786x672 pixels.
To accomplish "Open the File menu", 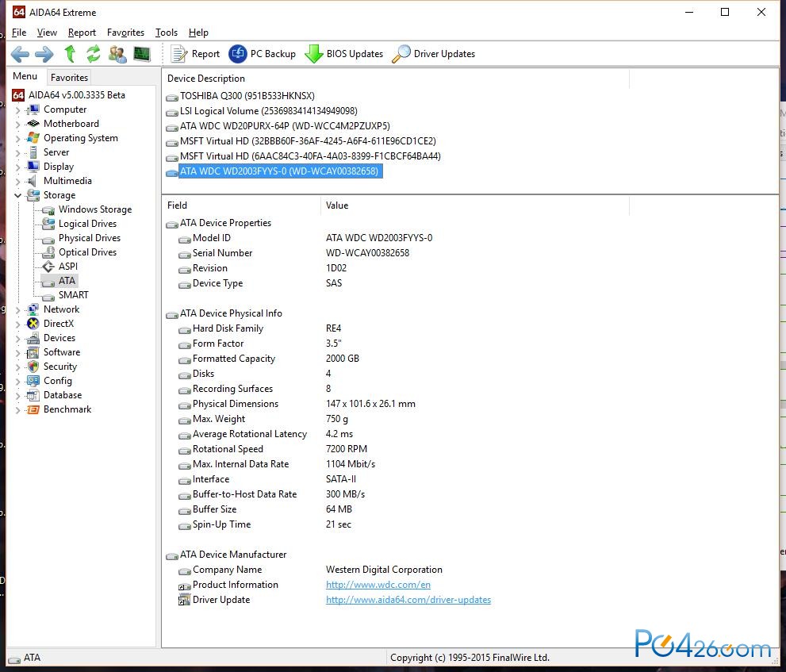I will (19, 33).
